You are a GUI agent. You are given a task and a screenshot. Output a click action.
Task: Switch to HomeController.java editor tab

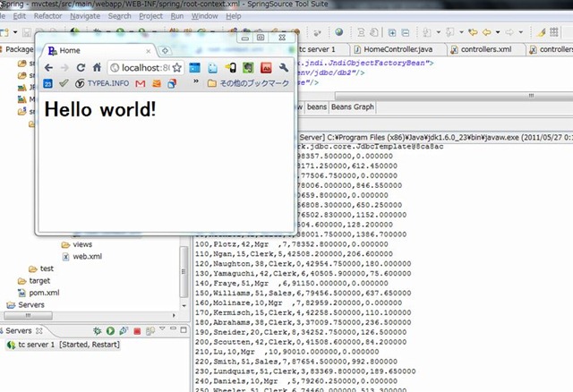click(389, 48)
